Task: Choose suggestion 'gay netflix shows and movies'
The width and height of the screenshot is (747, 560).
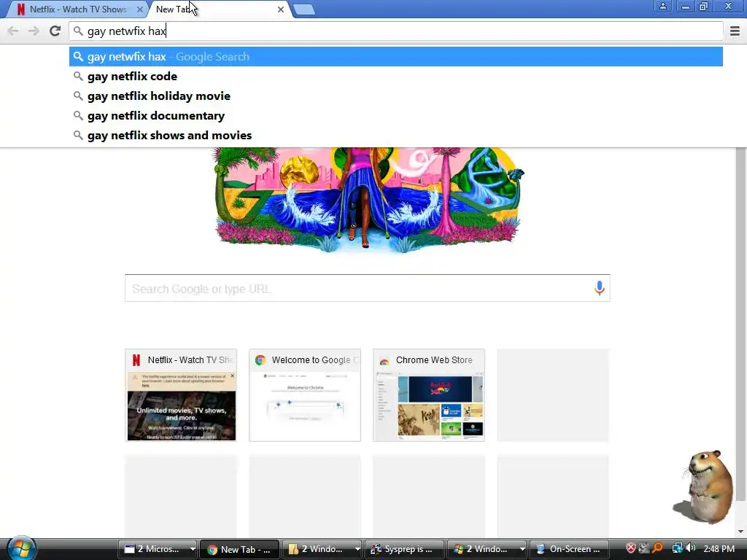Action: point(396,135)
